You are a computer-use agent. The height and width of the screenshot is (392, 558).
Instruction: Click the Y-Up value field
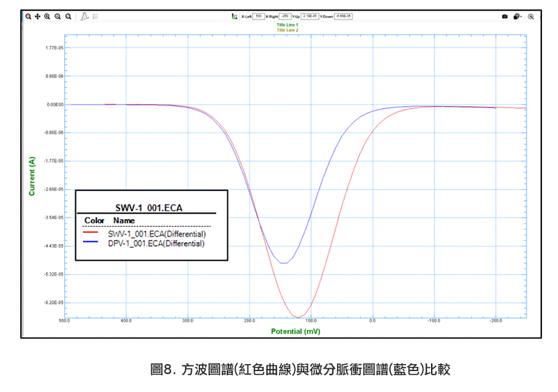[x=311, y=15]
